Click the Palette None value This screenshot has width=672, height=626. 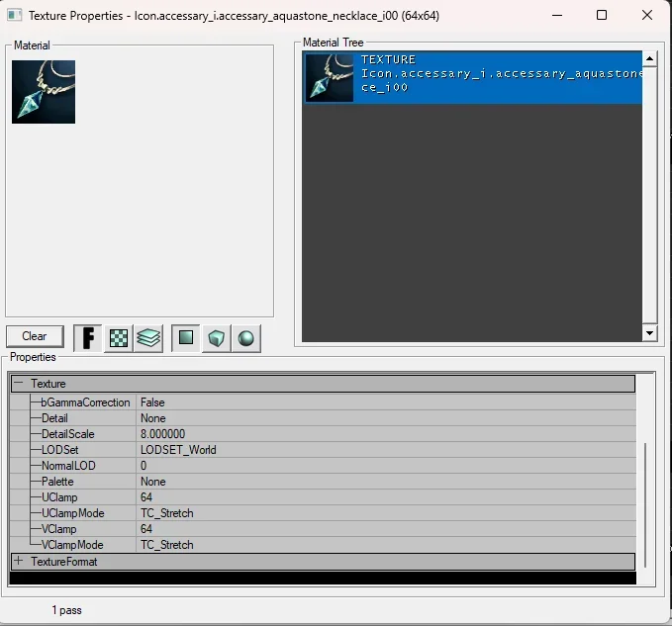386,482
